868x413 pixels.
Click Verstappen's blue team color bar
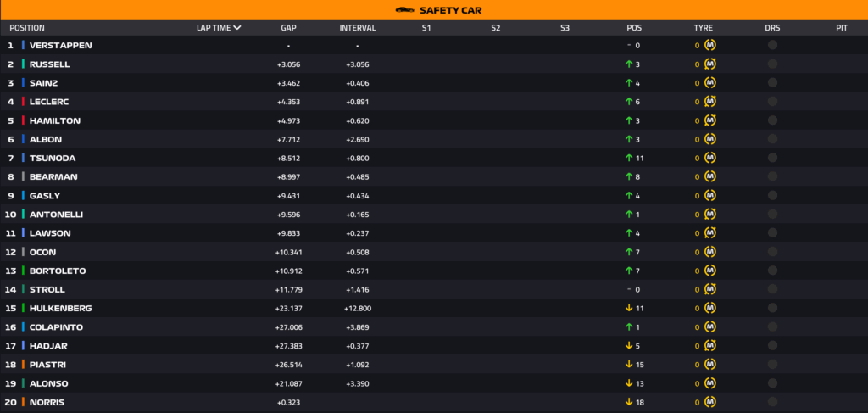click(23, 46)
